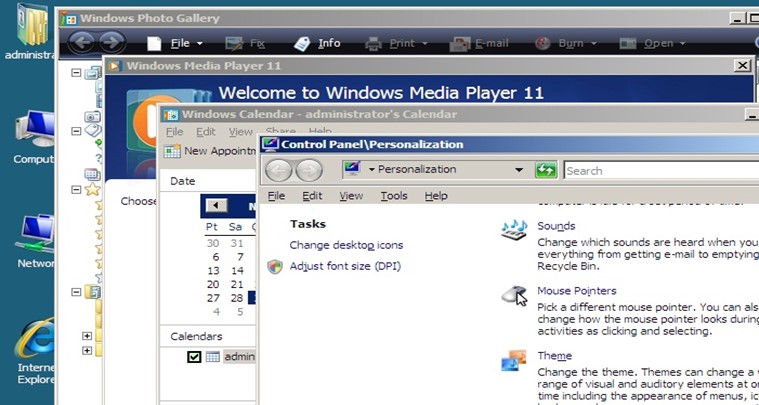The image size is (759, 405).
Task: Select the Computer desktop icon
Action: (36, 132)
